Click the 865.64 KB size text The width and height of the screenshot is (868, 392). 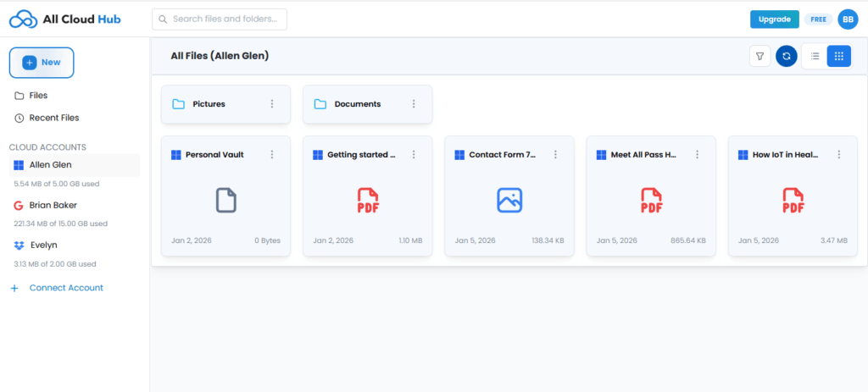pos(688,240)
